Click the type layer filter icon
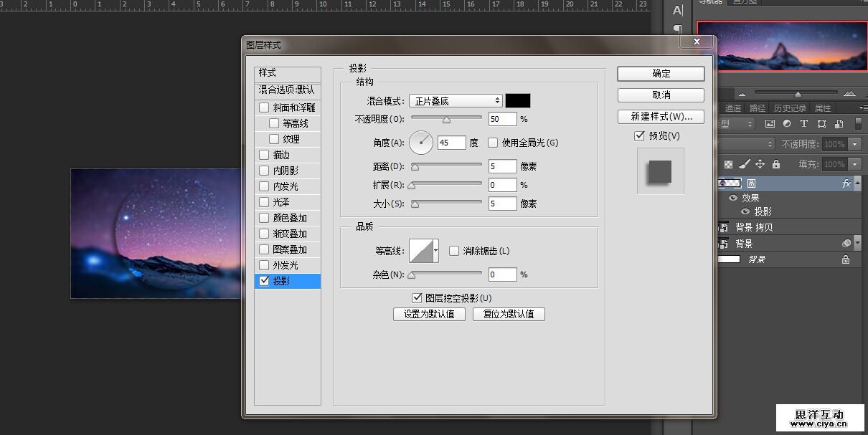 [x=804, y=124]
